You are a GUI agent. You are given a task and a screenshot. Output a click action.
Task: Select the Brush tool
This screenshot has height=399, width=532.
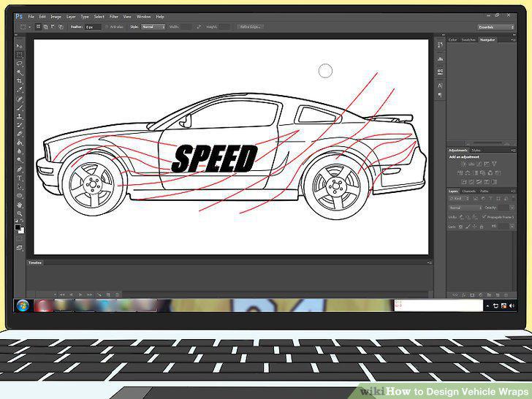coord(19,108)
